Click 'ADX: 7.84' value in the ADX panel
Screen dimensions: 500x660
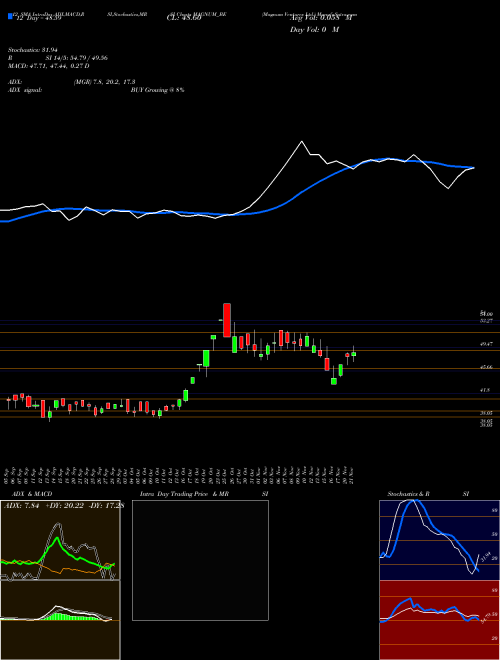[x=21, y=506]
